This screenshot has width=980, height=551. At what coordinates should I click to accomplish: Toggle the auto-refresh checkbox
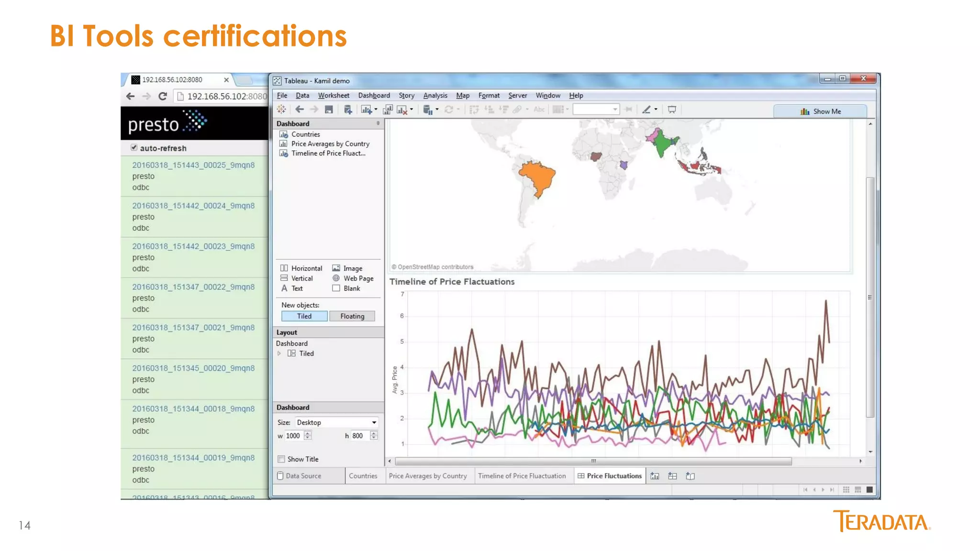(x=134, y=148)
